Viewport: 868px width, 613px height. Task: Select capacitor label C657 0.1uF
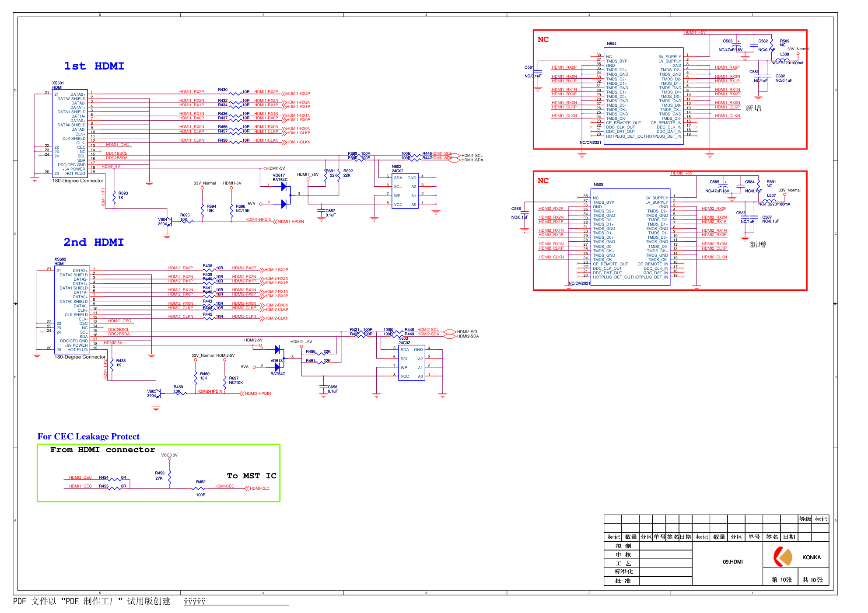pyautogui.click(x=330, y=213)
